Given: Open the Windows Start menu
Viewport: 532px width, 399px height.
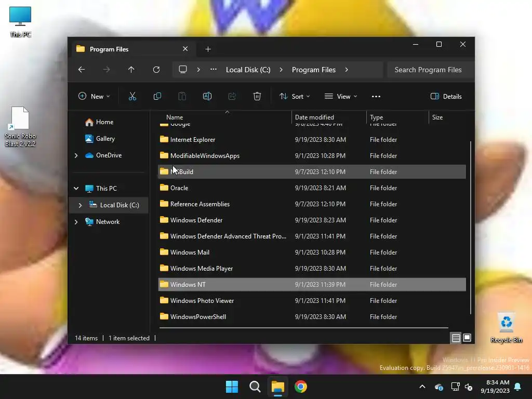Looking at the screenshot, I should [x=232, y=387].
